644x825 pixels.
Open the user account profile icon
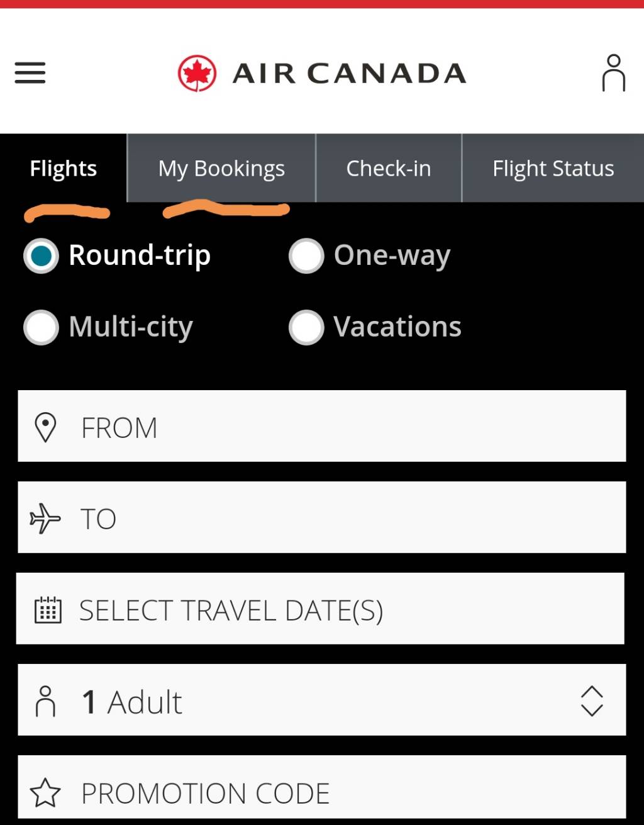pyautogui.click(x=613, y=73)
